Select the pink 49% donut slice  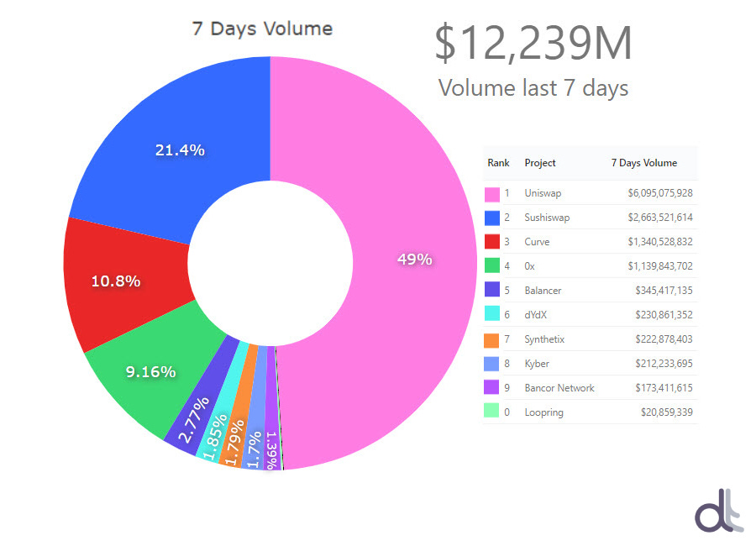coord(415,260)
